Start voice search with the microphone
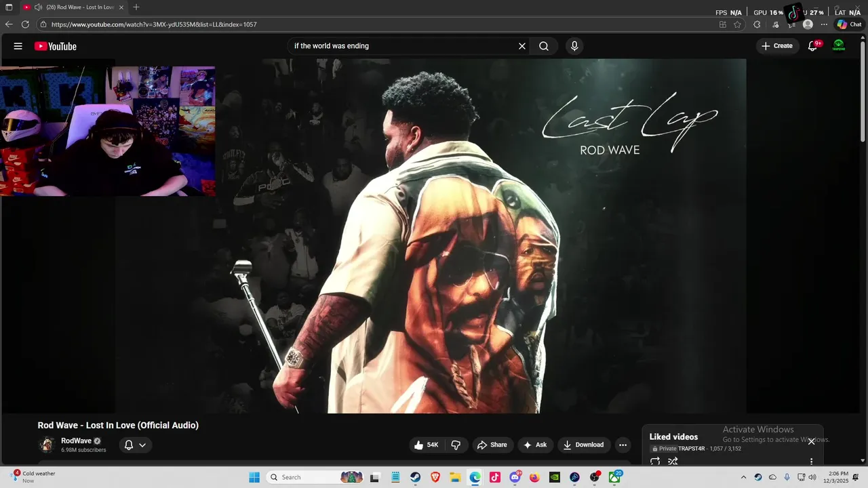 click(x=574, y=46)
